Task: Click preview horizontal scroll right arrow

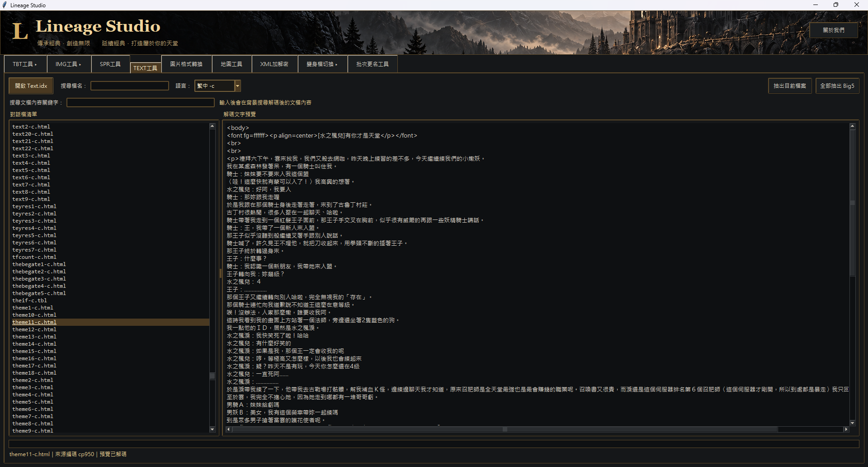Action: (x=846, y=429)
